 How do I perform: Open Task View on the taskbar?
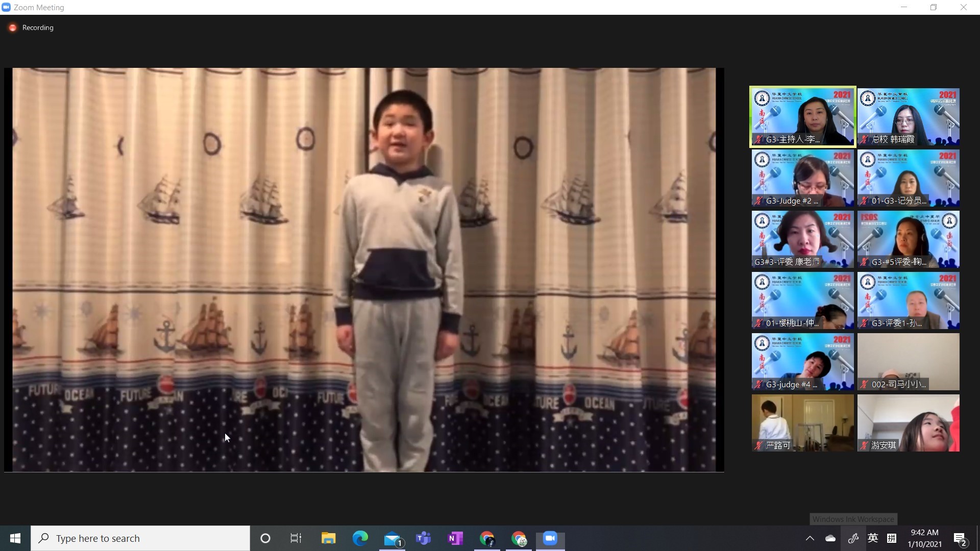tap(296, 538)
